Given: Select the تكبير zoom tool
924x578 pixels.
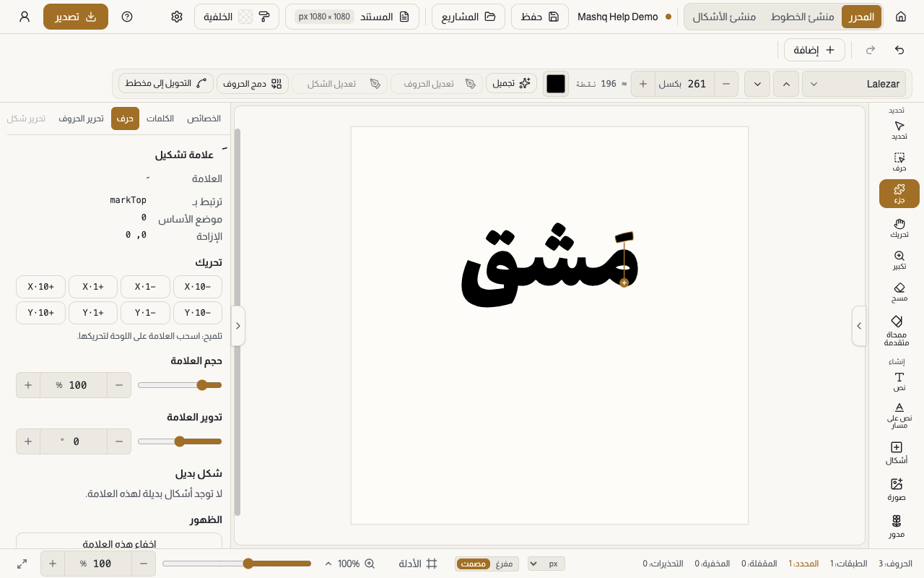Looking at the screenshot, I should [x=899, y=260].
